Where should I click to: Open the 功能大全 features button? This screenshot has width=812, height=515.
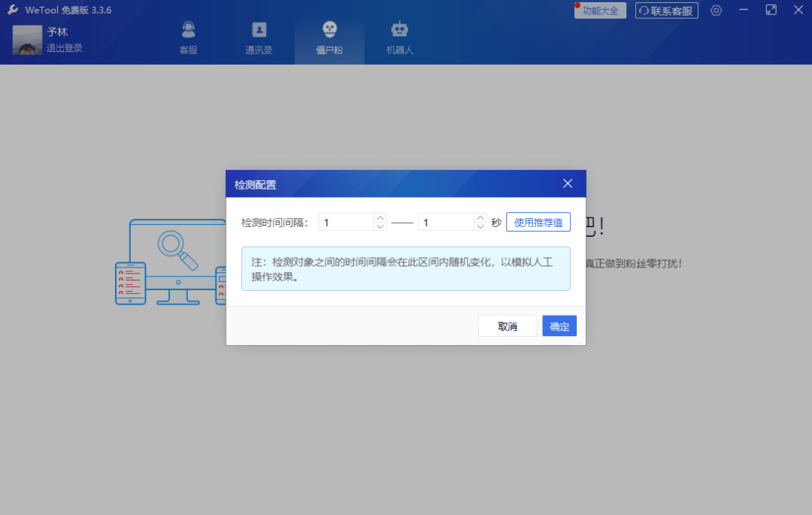(600, 11)
